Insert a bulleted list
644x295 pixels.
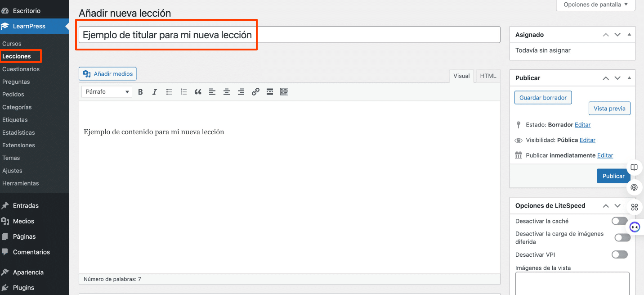169,92
